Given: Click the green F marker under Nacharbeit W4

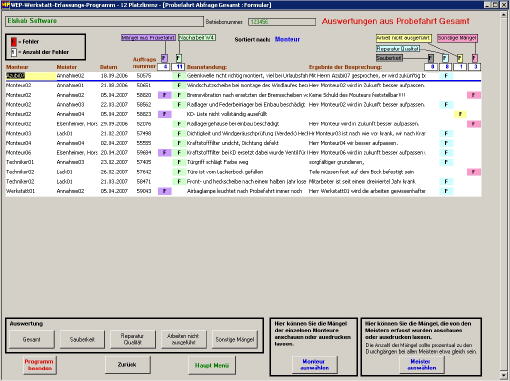Looking at the screenshot, I should 179,58.
